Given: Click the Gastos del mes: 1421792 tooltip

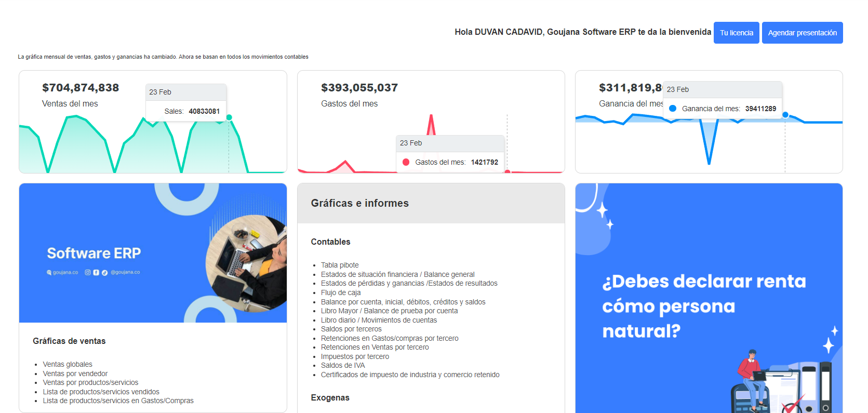Looking at the screenshot, I should 450,162.
